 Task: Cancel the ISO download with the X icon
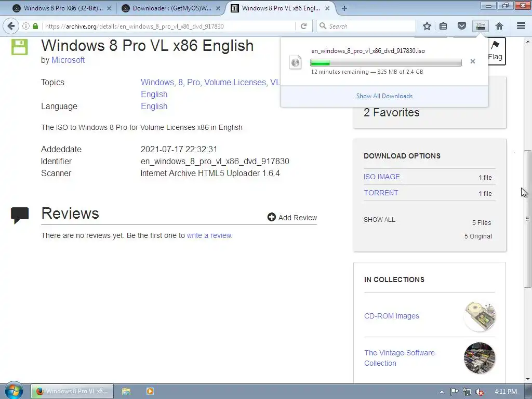coord(473,61)
